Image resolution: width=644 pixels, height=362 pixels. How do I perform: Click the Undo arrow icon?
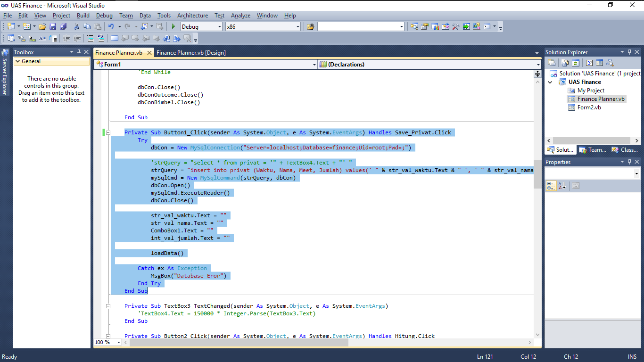[x=111, y=27]
